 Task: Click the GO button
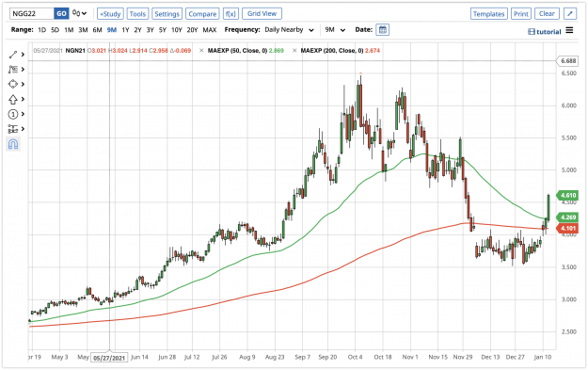tap(61, 14)
